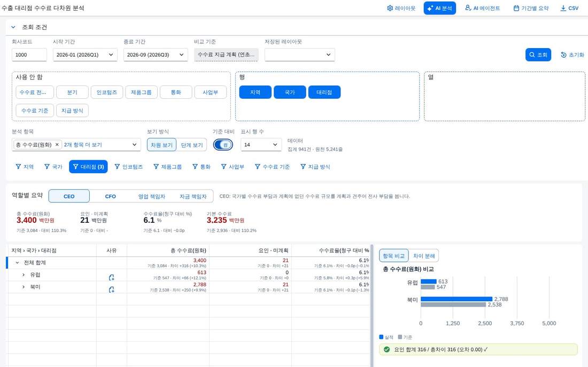Click the 국가 row dimension chip
Viewport: 588px width, 367px height.
coord(290,92)
